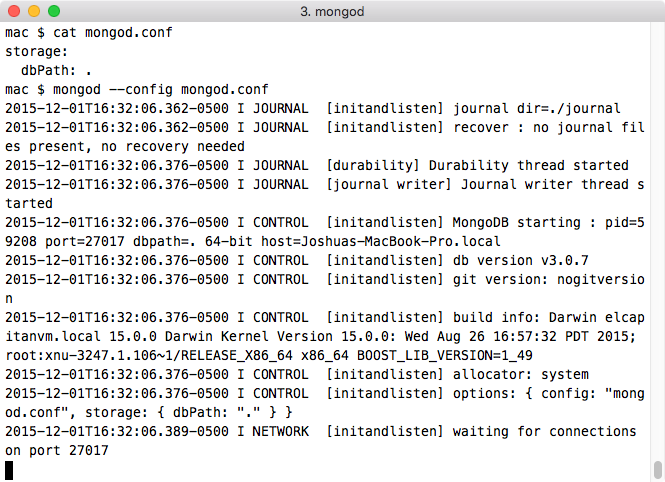Maximize the terminal using the green button
This screenshot has width=665, height=482.
click(x=54, y=11)
